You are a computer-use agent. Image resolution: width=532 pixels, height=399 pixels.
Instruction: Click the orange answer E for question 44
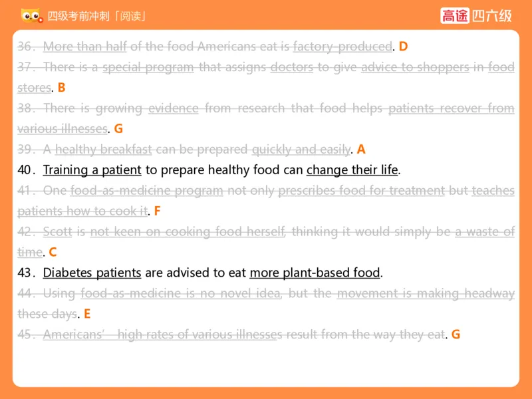click(86, 314)
